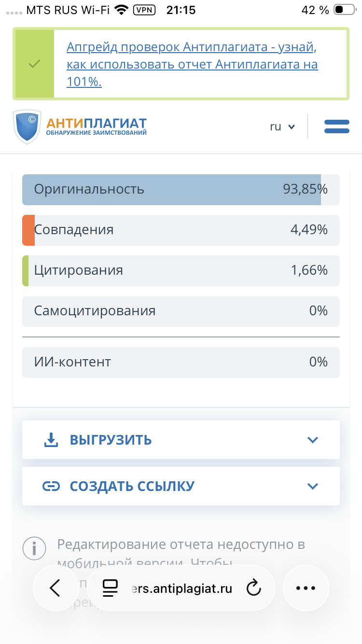Click the green checkmark in the notification banner
The height and width of the screenshot is (644, 362).
(x=34, y=63)
